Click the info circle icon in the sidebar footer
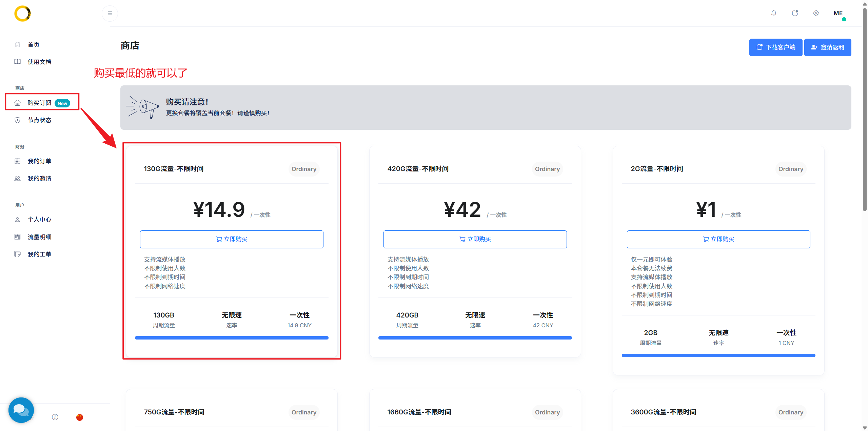The image size is (868, 431). click(55, 417)
